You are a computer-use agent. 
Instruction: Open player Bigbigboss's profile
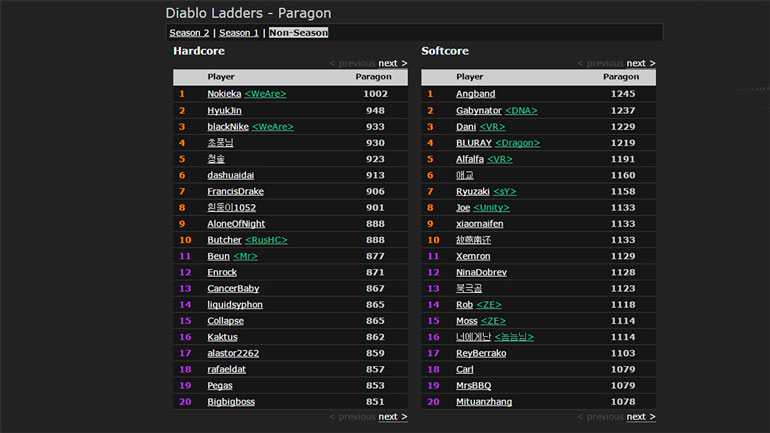(x=231, y=402)
